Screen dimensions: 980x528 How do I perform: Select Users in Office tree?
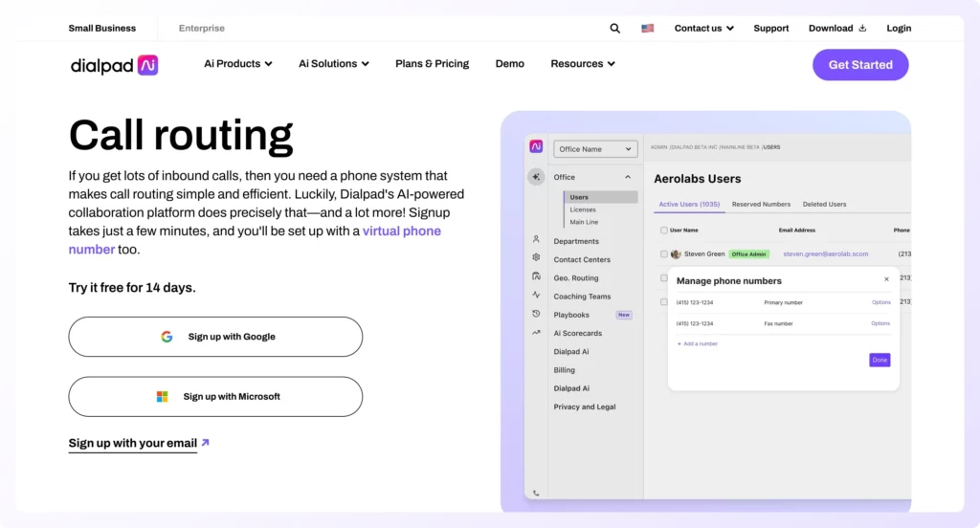click(601, 197)
